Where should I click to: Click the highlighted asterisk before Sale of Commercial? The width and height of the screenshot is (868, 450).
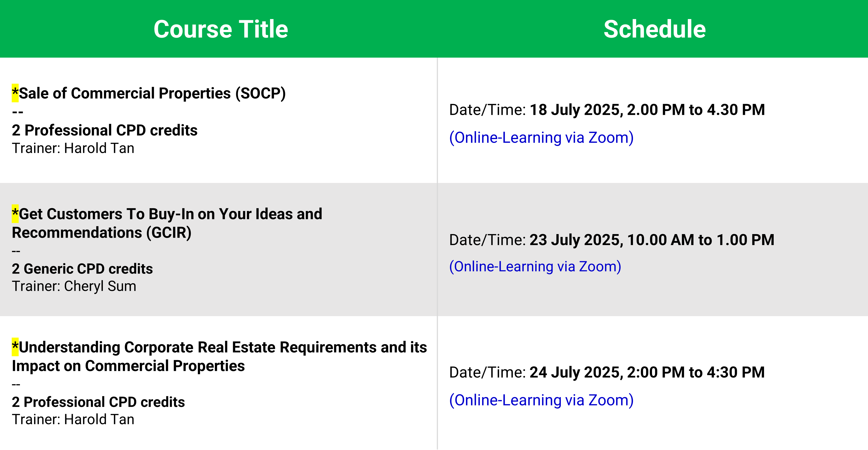click(x=15, y=93)
